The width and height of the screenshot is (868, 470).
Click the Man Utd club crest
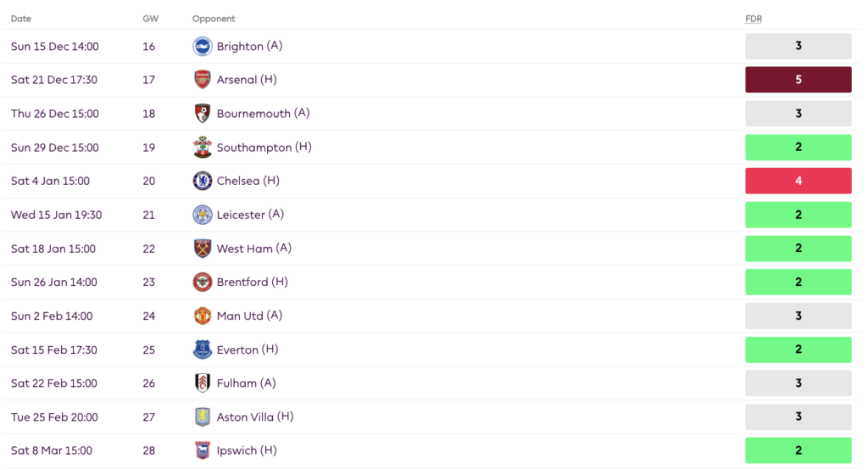click(202, 316)
